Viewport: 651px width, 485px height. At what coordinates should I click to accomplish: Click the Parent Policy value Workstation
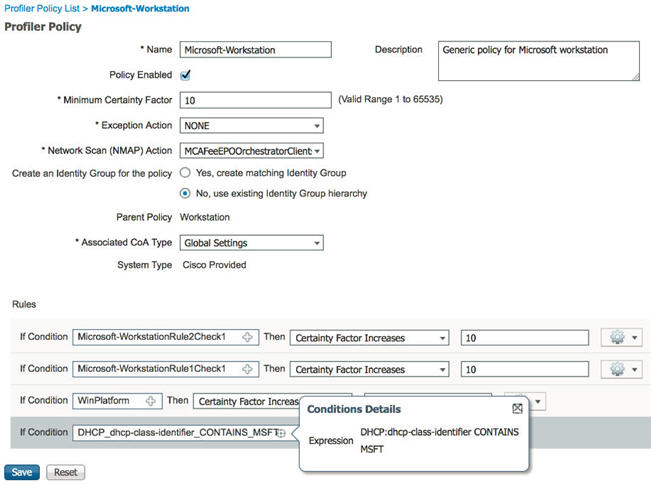(205, 217)
